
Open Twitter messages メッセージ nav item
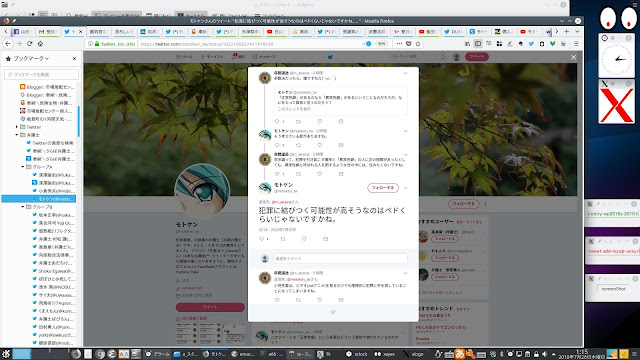coord(264,57)
